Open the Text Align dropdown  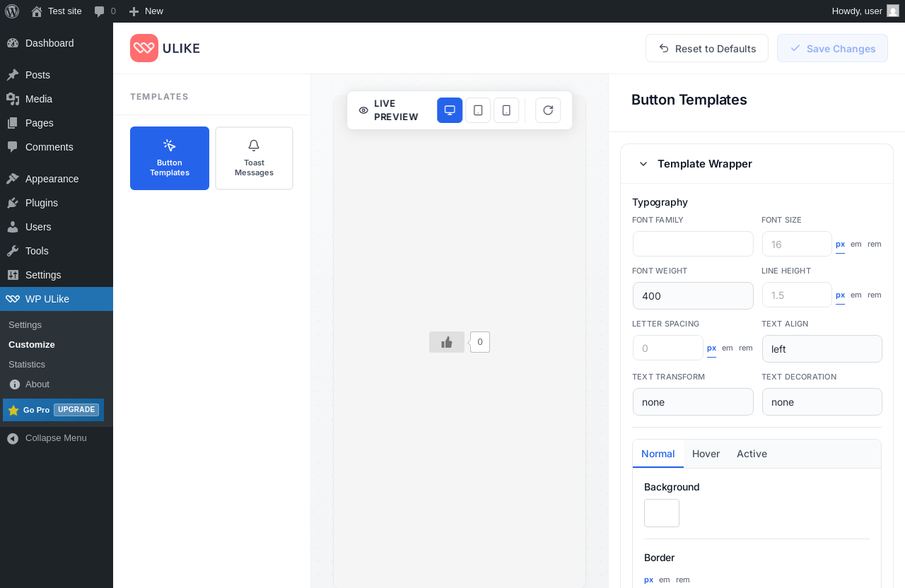822,349
